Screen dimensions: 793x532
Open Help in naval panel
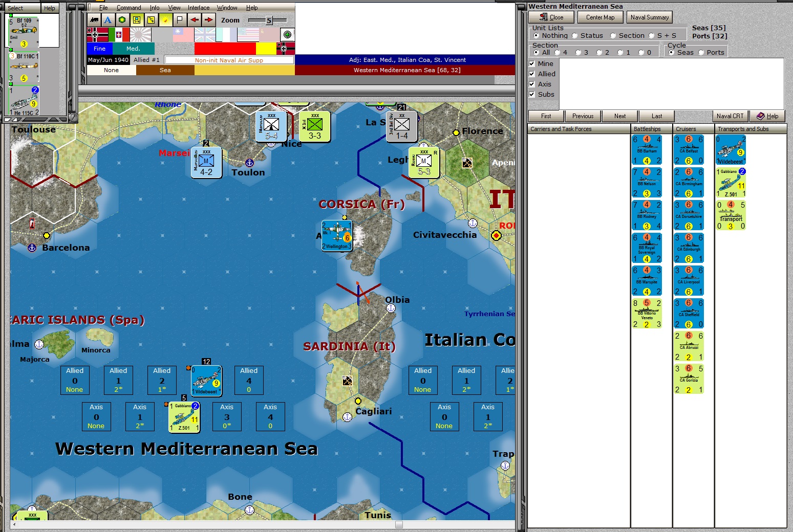767,116
